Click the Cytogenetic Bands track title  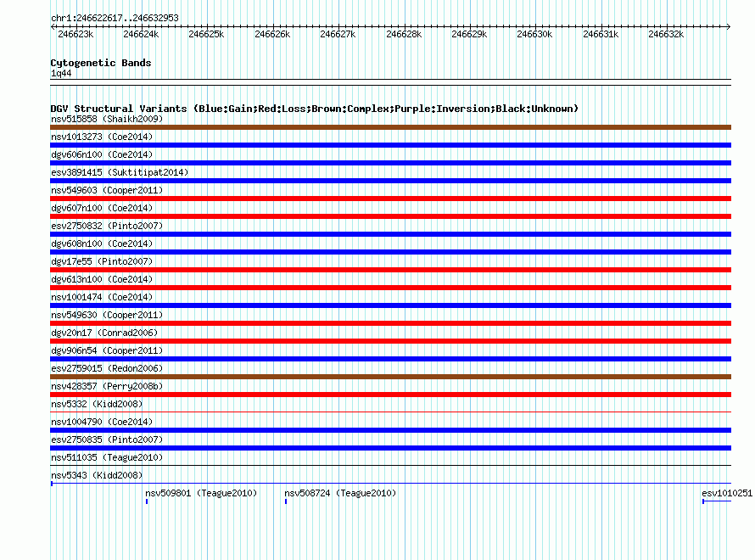coord(101,63)
